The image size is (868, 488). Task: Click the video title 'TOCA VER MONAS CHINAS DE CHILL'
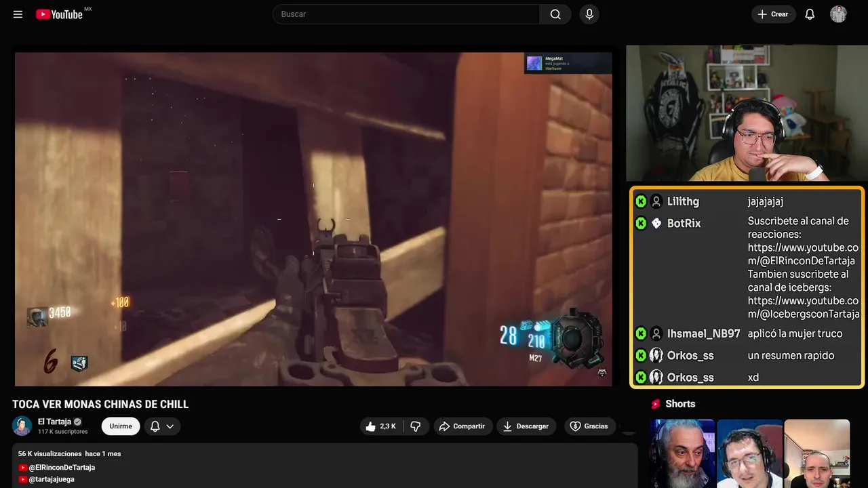(x=100, y=405)
